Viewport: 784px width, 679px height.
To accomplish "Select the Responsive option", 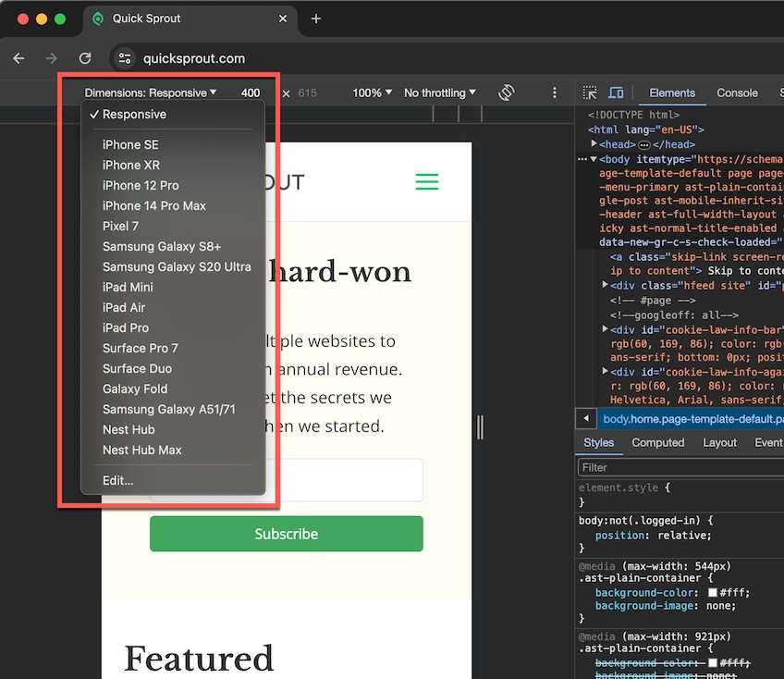I will click(x=173, y=114).
